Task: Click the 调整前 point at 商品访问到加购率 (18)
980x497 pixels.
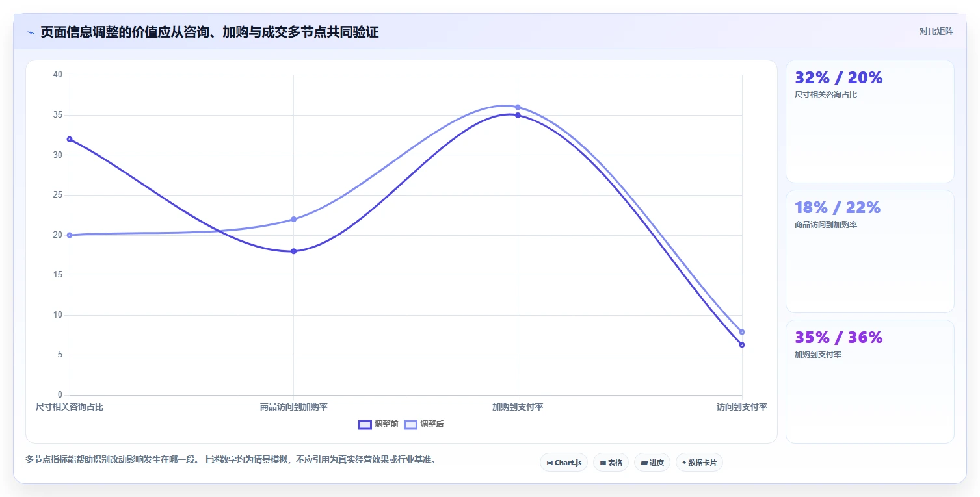Action: click(294, 251)
